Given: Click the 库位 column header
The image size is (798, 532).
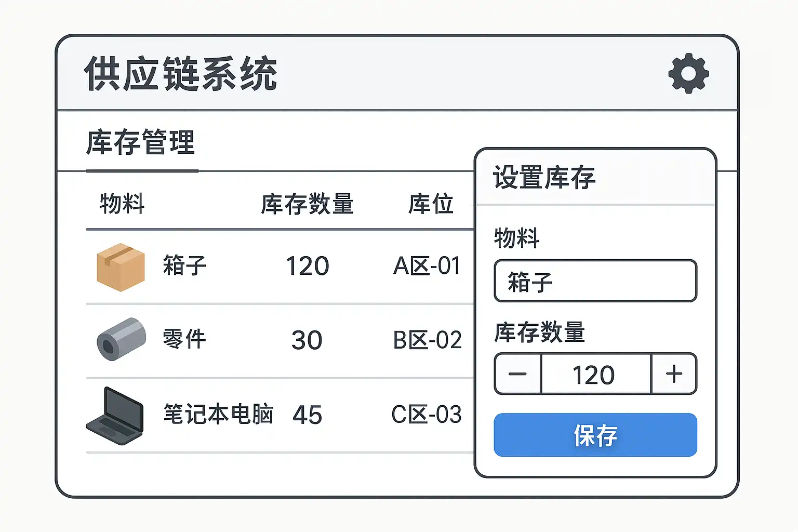Looking at the screenshot, I should click(x=431, y=204).
